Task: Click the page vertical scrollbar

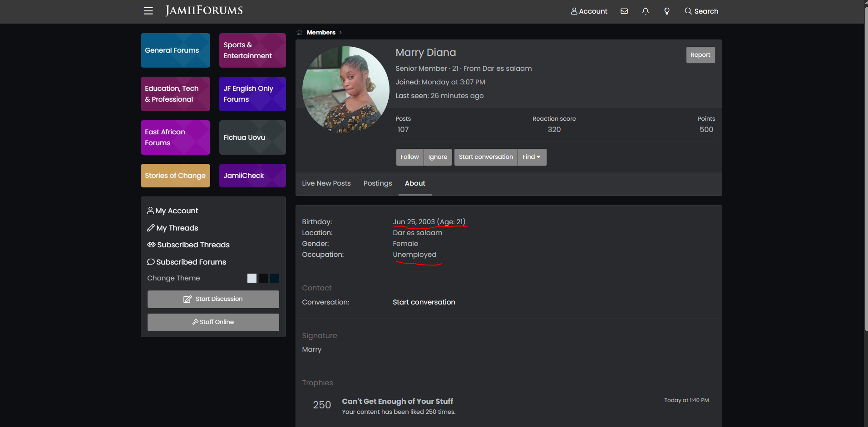Action: (x=866, y=168)
